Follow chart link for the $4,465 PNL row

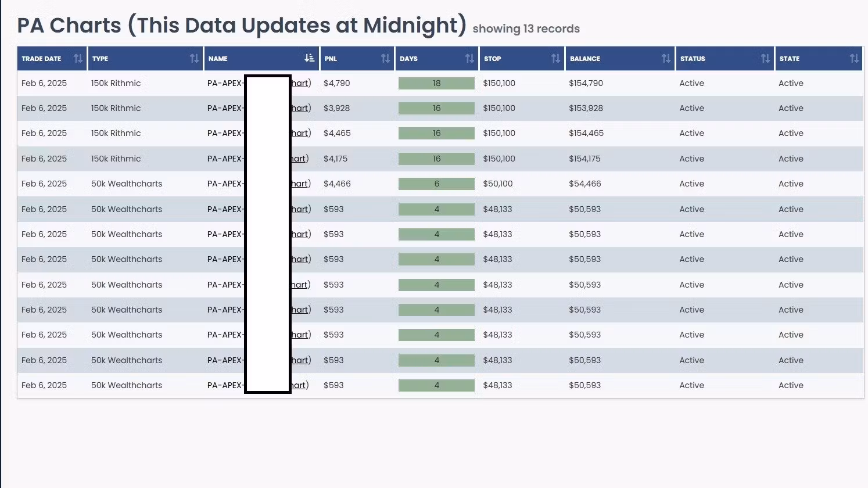pos(300,133)
